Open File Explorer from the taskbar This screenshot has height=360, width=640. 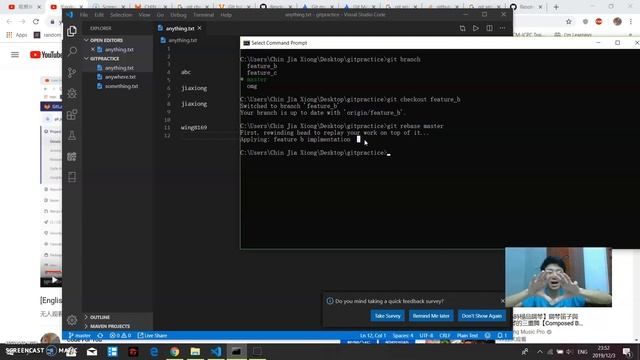tap(195, 351)
